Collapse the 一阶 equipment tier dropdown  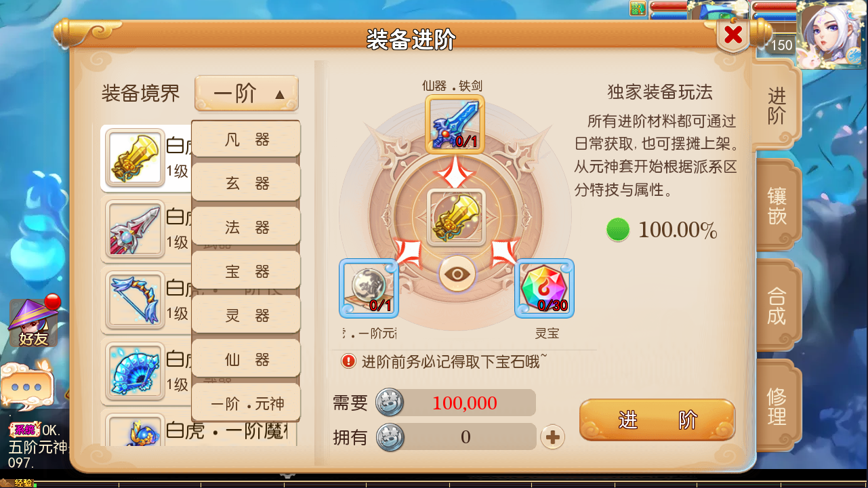247,94
